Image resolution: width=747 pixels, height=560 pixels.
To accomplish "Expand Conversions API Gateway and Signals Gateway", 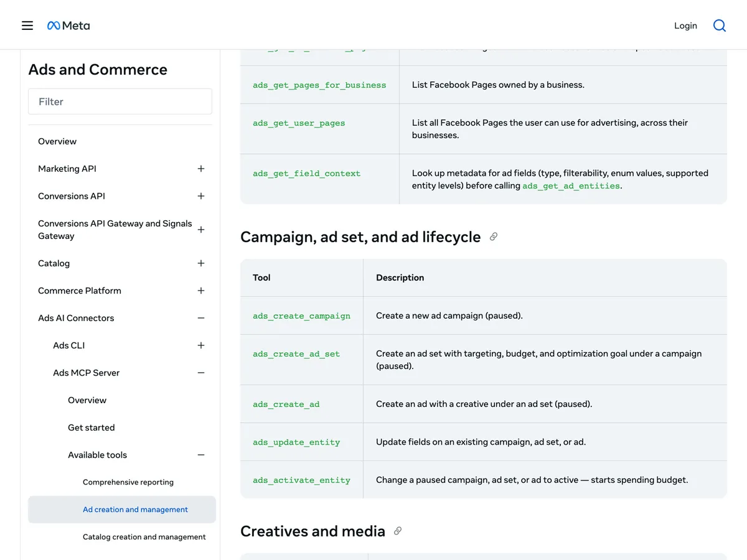I will [201, 230].
